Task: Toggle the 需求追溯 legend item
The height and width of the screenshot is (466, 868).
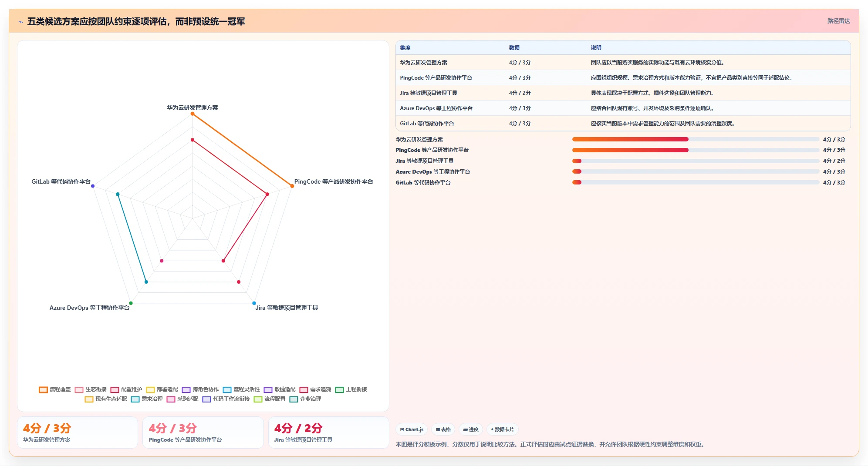Action: pyautogui.click(x=315, y=389)
